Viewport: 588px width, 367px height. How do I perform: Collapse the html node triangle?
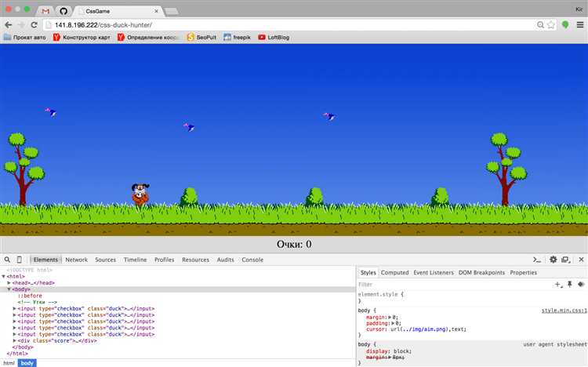3,276
